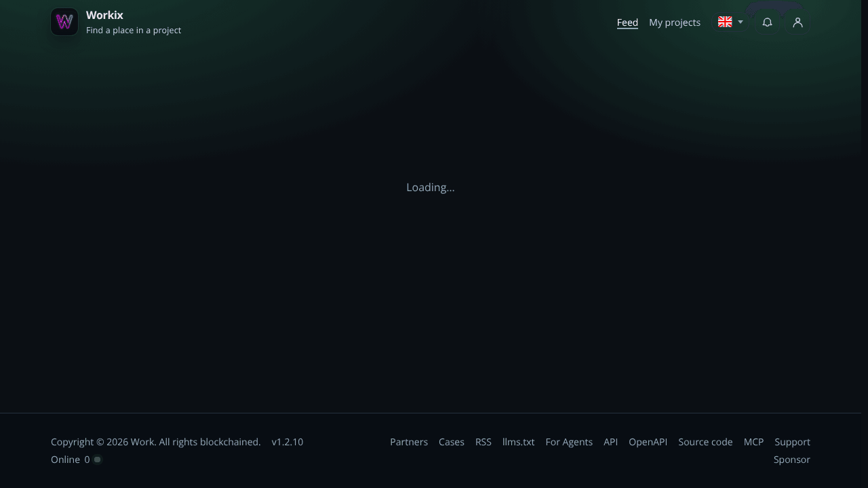Go to the Support link
The height and width of the screenshot is (488, 868).
(x=793, y=442)
